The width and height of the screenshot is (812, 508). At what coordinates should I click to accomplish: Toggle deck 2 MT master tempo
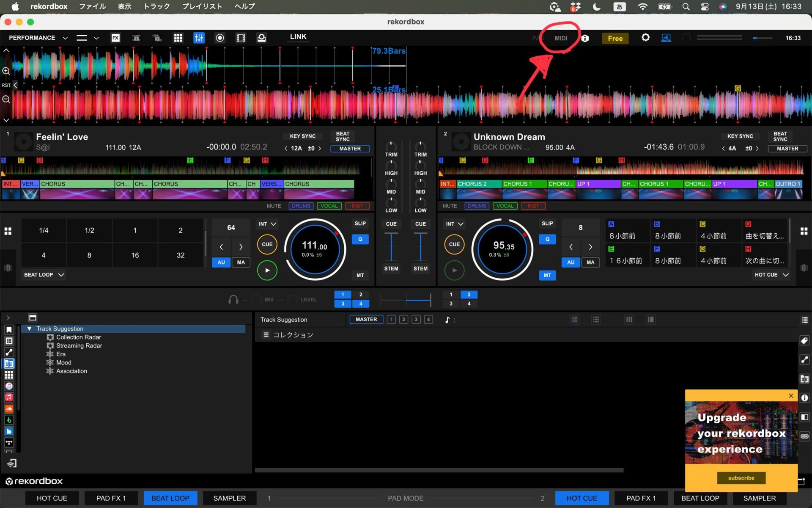click(x=547, y=275)
